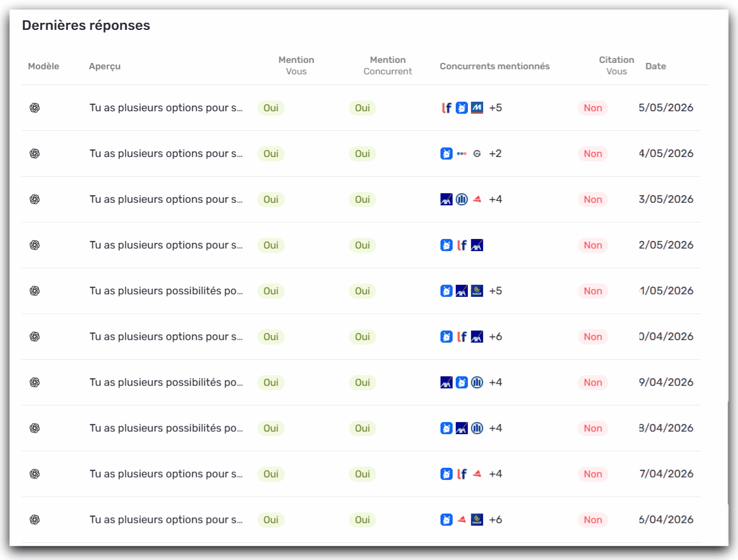Screen dimensions: 738x560
Task: Click the ChatGPT model icon in the 5/05/2026 row
Action: tap(34, 108)
